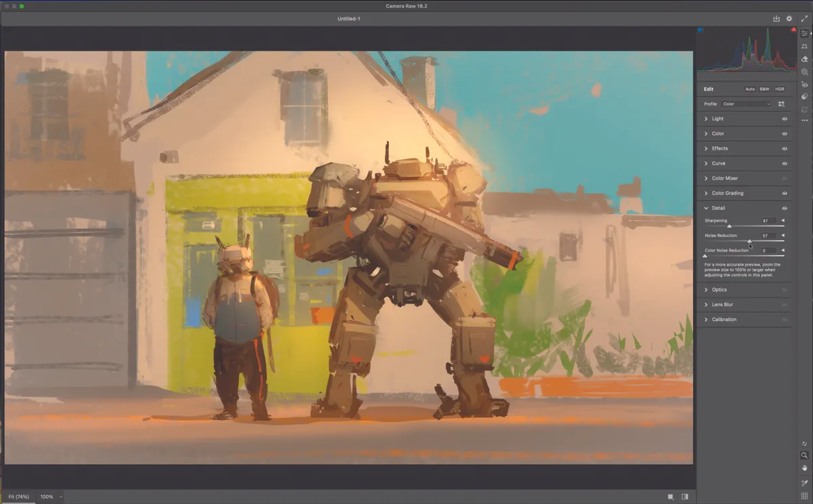813x504 pixels.
Task: Click the dimmed icon above More options dots
Action: tap(804, 108)
